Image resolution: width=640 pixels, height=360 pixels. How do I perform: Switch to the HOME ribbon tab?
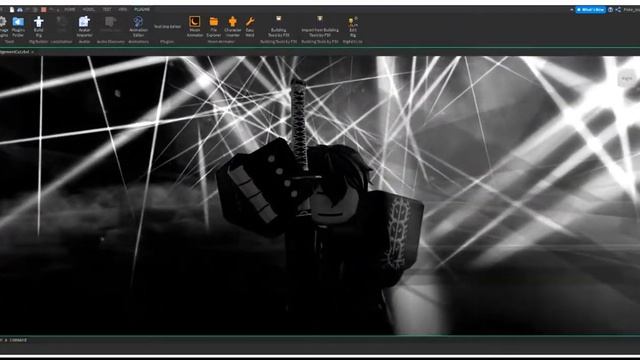click(70, 9)
